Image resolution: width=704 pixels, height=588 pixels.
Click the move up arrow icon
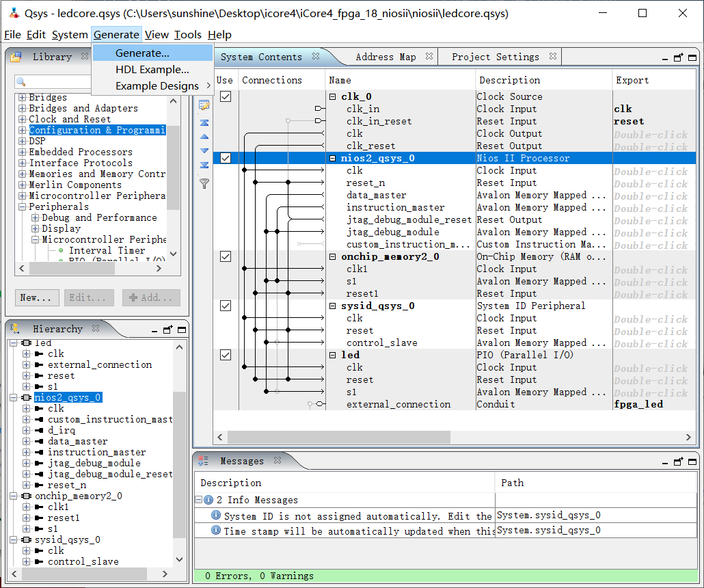pyautogui.click(x=204, y=137)
